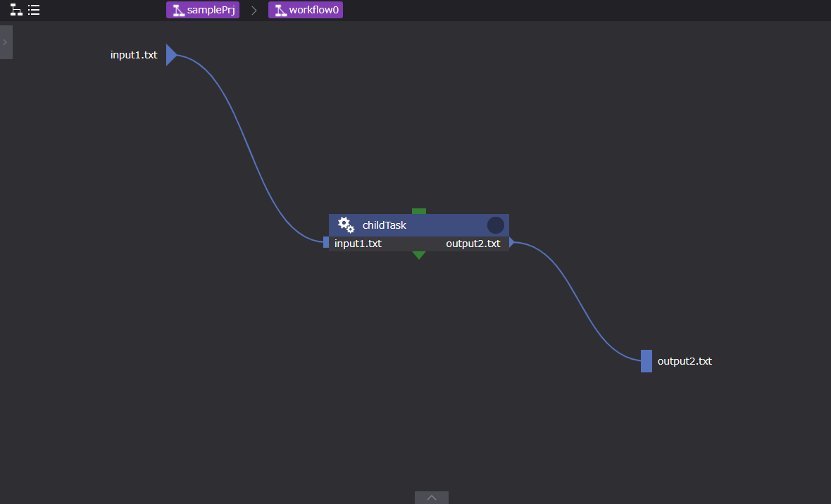Click the breadcrumb chevron after samplePrj
Viewport: 831px width, 504px height.
tap(254, 11)
